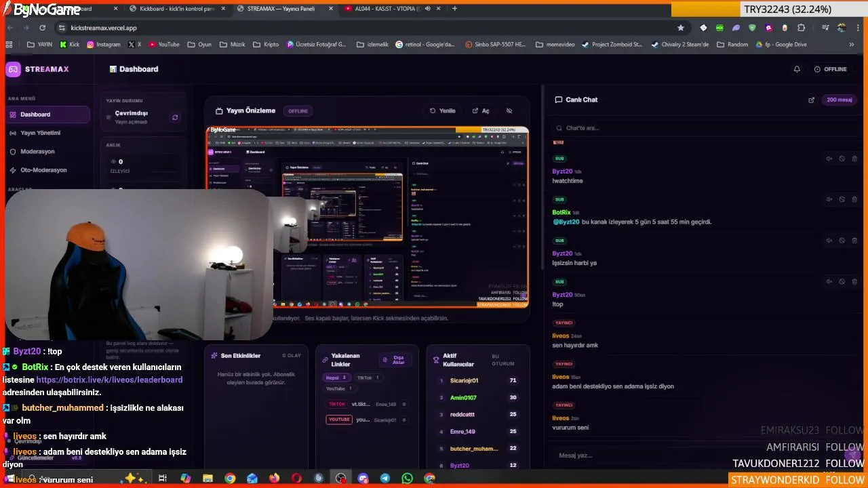Open the YouTube bookmark
The height and width of the screenshot is (488, 868).
164,45
